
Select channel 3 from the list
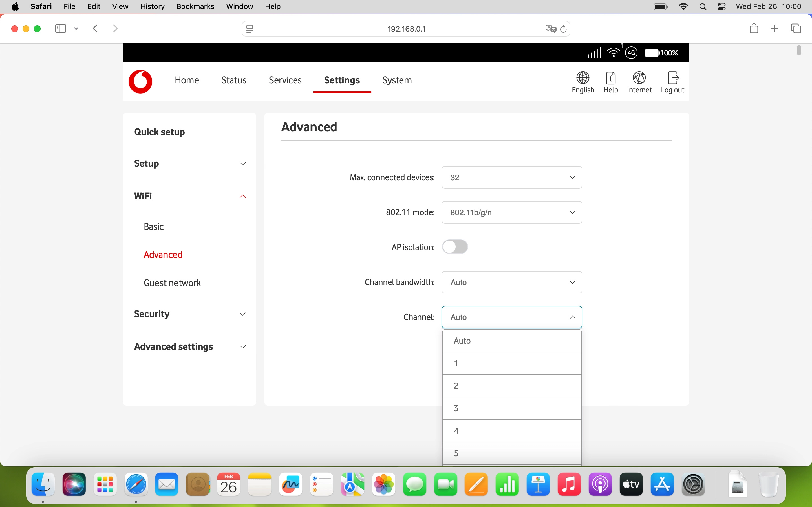511,408
